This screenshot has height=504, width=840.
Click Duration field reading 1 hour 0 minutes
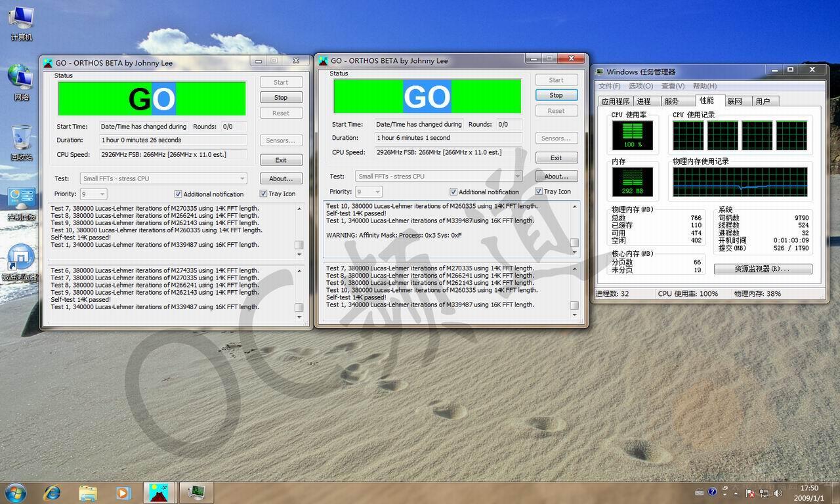173,140
